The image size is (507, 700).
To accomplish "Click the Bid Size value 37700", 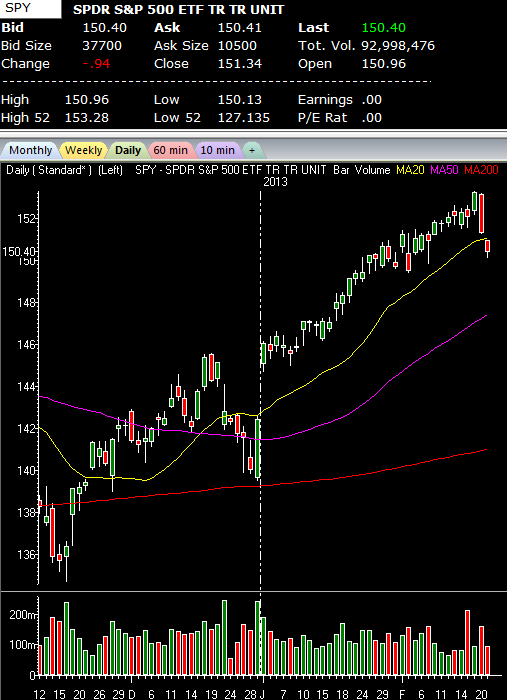I will click(102, 46).
